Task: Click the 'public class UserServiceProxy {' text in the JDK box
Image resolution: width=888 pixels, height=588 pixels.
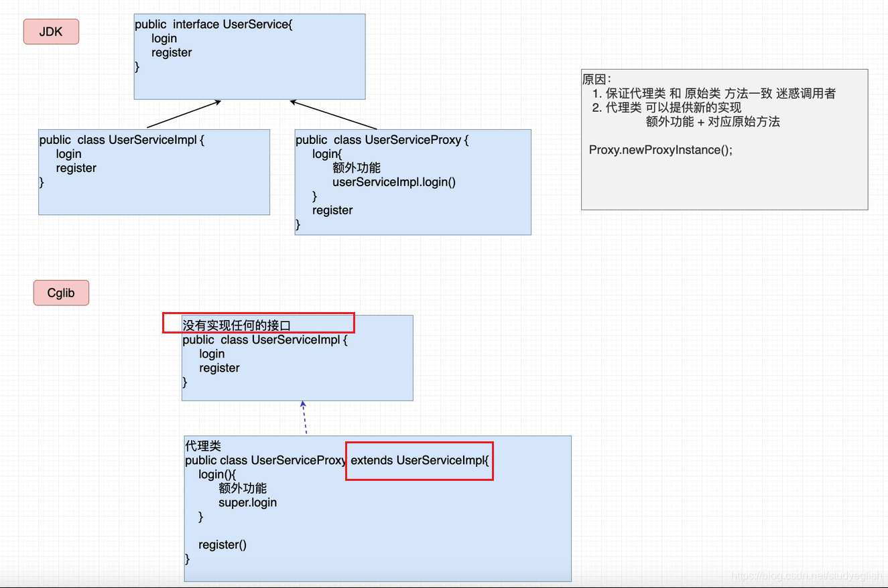Action: pos(382,140)
